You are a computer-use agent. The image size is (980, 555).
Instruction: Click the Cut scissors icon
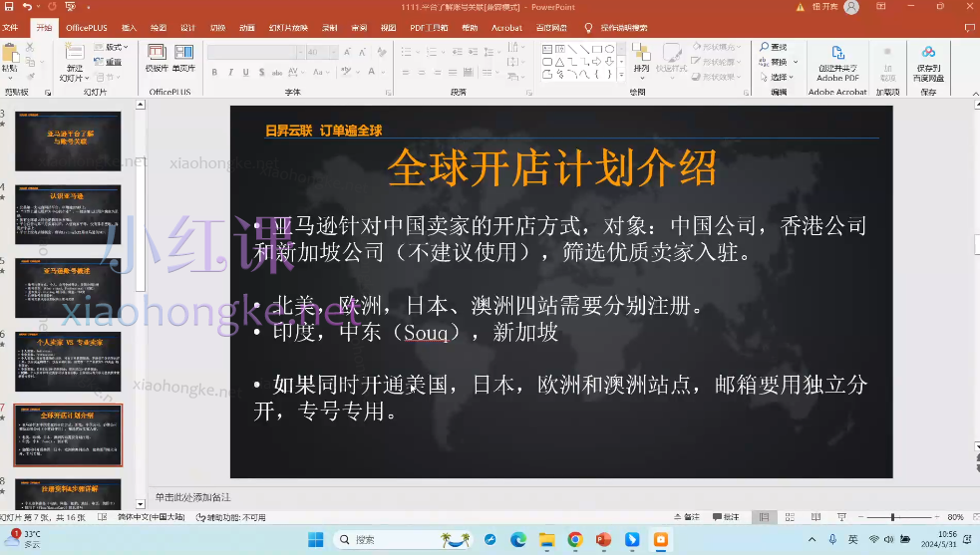30,48
